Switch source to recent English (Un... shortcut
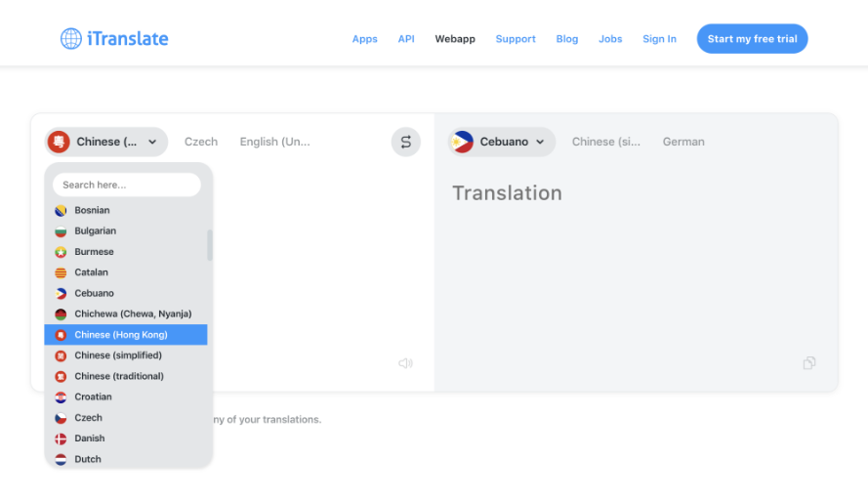 tap(274, 142)
